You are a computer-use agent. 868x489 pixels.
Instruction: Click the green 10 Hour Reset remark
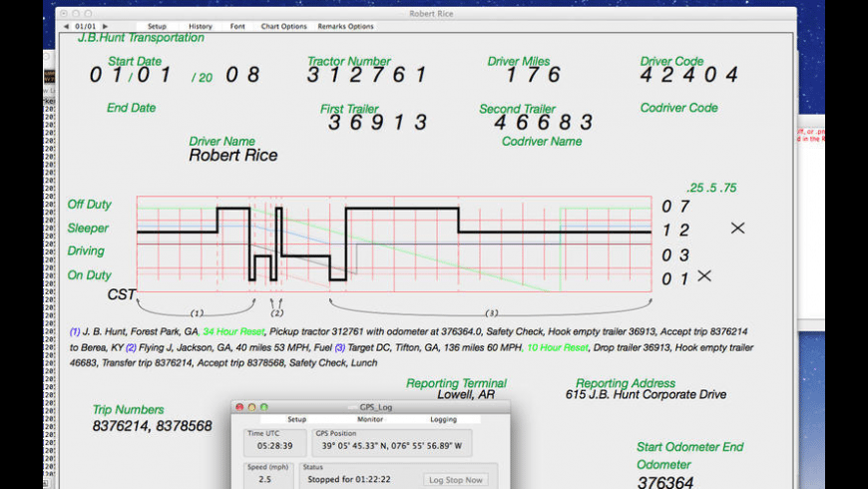tap(557, 347)
